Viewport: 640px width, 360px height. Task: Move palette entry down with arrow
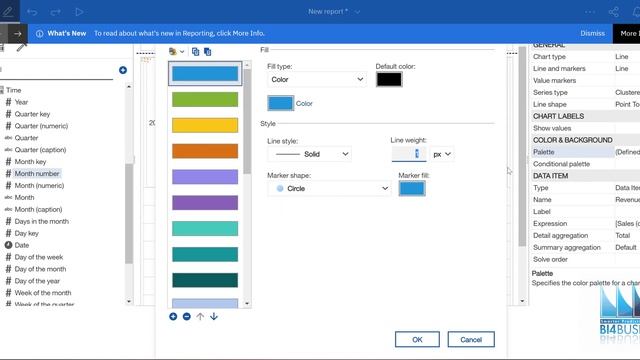click(214, 316)
